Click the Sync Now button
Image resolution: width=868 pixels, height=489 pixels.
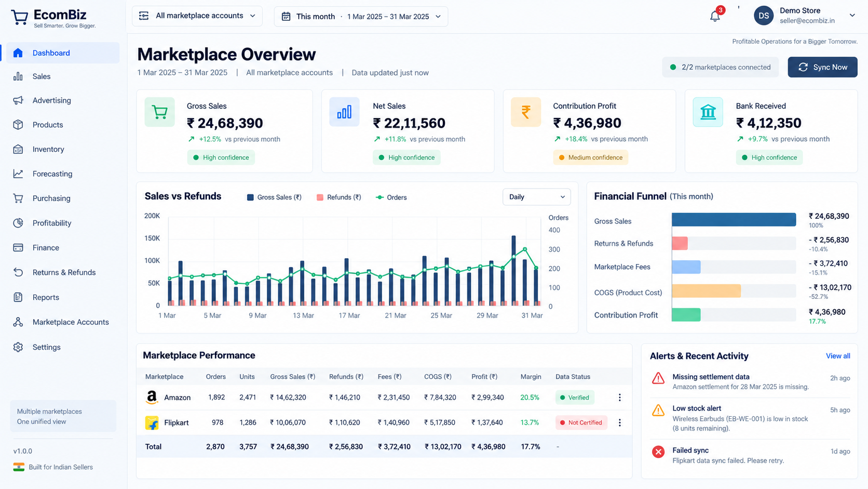[x=822, y=67]
